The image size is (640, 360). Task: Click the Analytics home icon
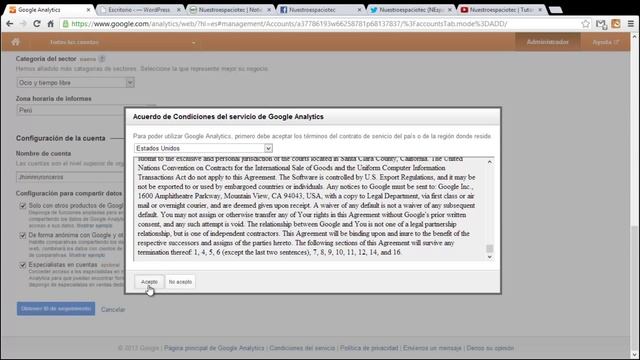[x=16, y=42]
